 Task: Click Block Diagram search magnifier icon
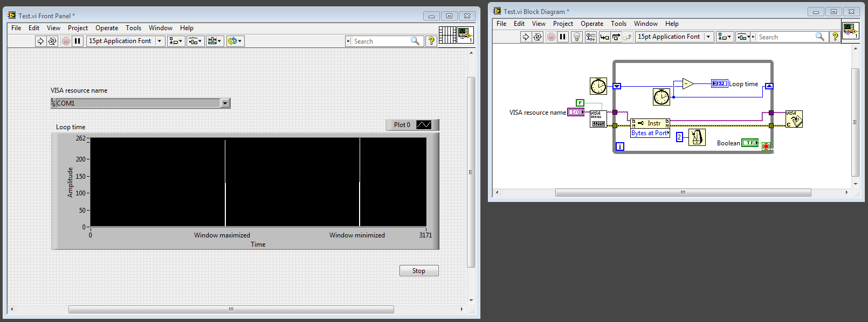pos(819,37)
